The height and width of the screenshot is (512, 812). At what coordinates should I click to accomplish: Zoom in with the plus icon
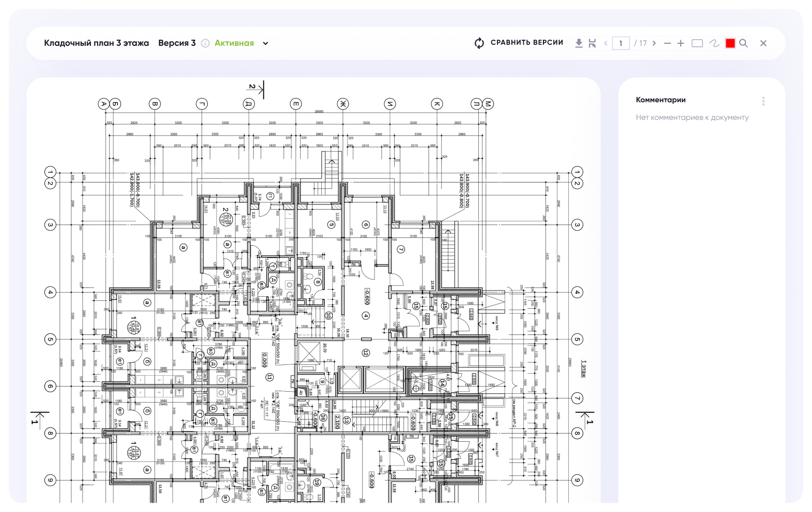coord(681,43)
